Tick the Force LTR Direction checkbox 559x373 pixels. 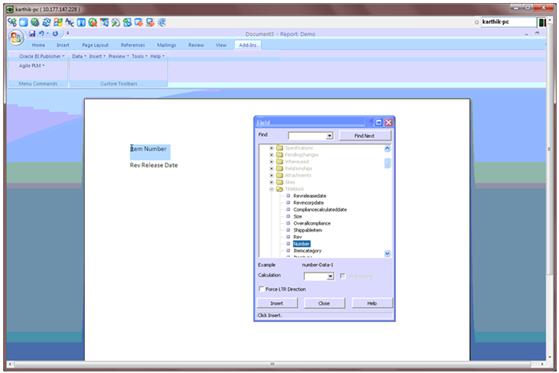click(262, 289)
